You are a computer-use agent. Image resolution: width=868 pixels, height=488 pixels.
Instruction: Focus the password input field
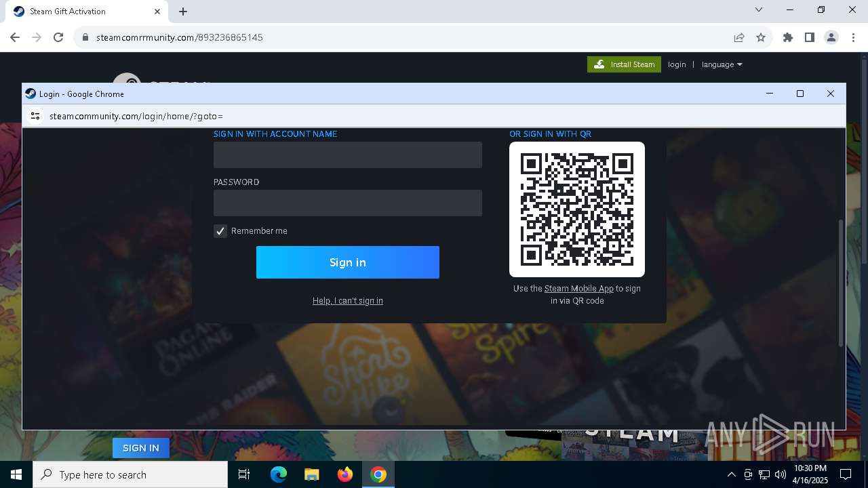point(348,203)
